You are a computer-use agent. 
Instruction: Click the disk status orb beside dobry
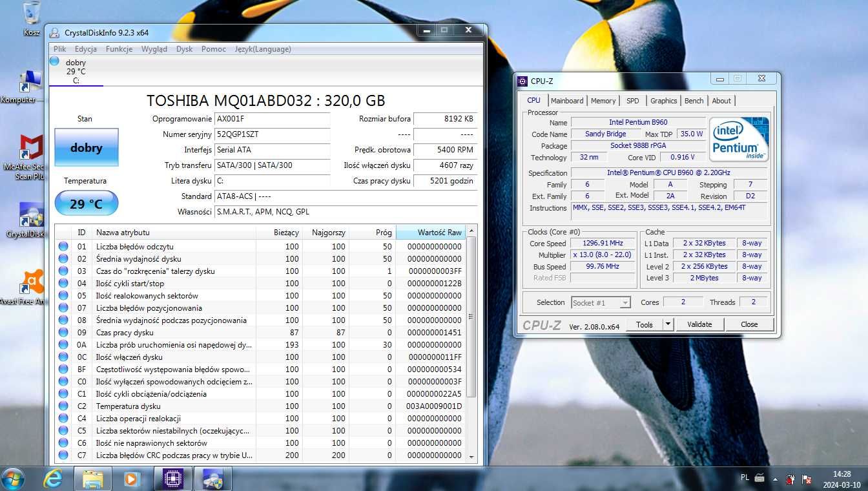pyautogui.click(x=54, y=61)
